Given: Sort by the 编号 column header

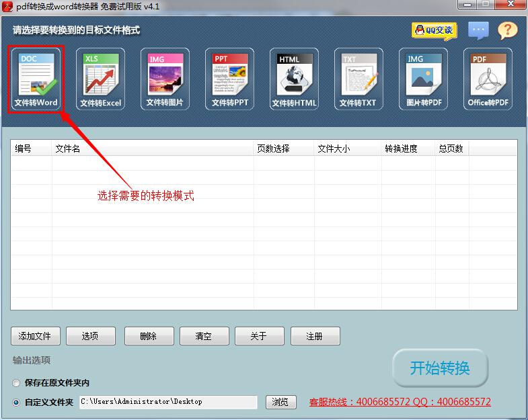Looking at the screenshot, I should (x=32, y=149).
